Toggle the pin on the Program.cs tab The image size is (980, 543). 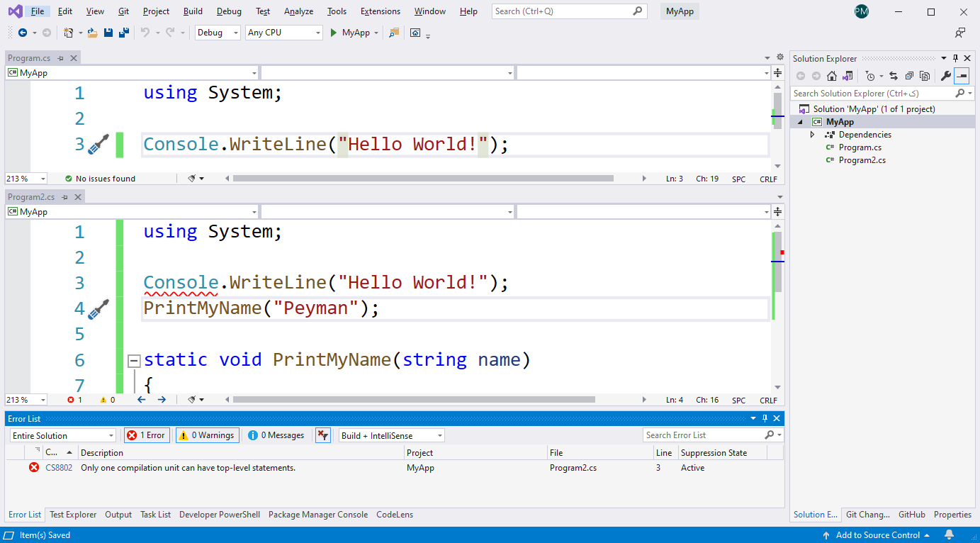[60, 58]
